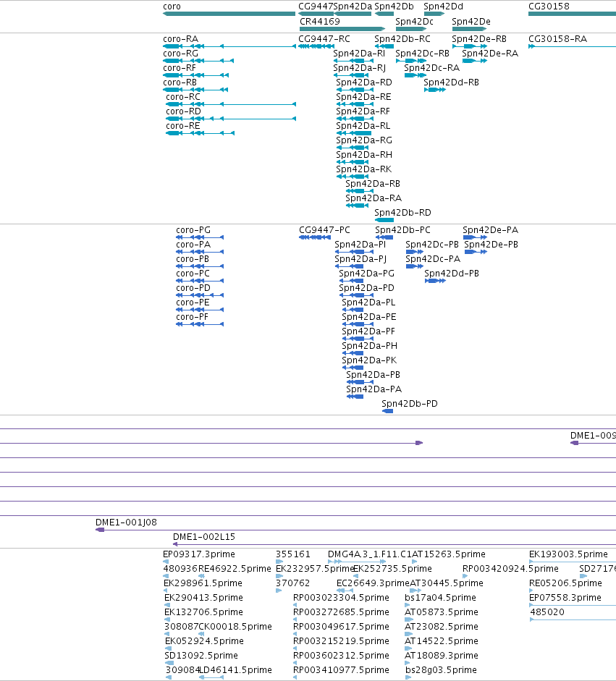Screen dimensions: 616x681
Task: Select the RE05206.5prime EST
Action: click(531, 591)
